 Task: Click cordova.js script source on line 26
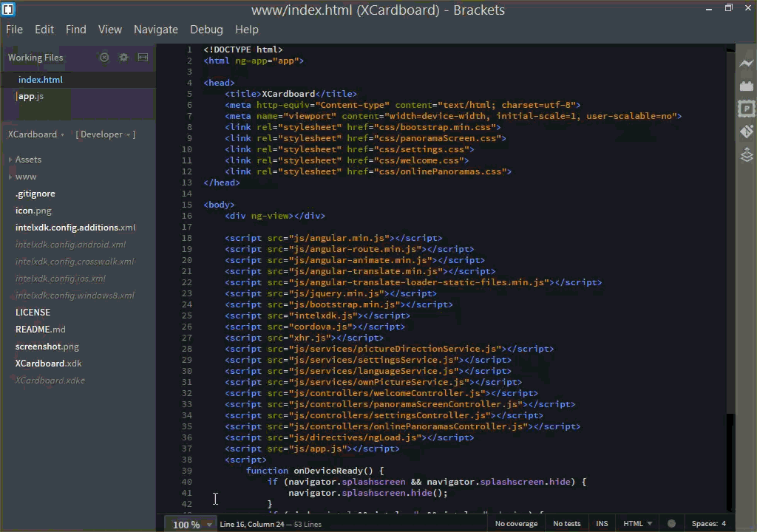321,327
